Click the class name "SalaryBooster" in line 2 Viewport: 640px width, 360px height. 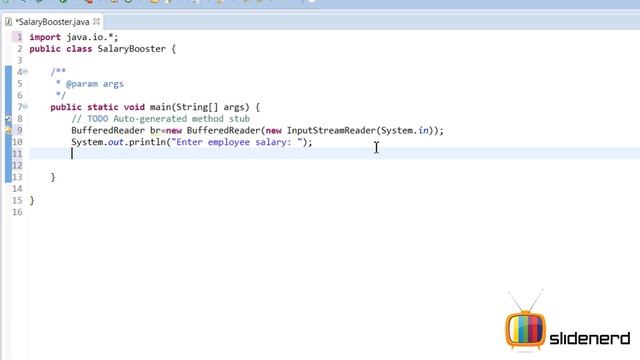pos(131,49)
